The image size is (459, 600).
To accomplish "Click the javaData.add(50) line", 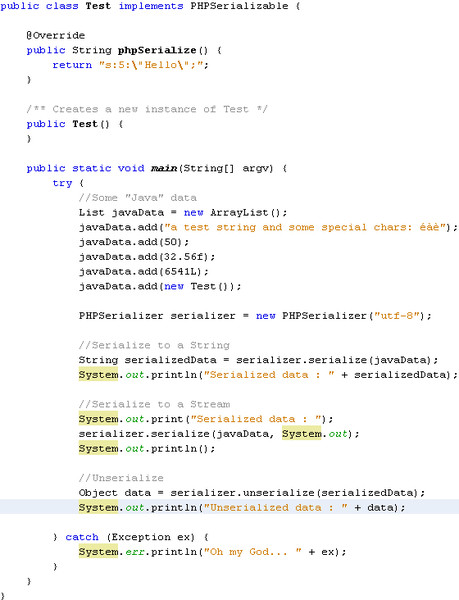I will point(134,242).
